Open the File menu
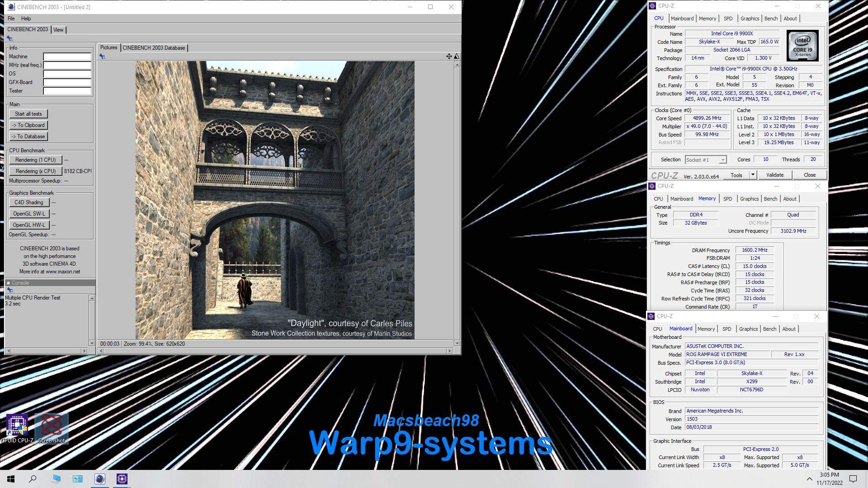 (11, 19)
